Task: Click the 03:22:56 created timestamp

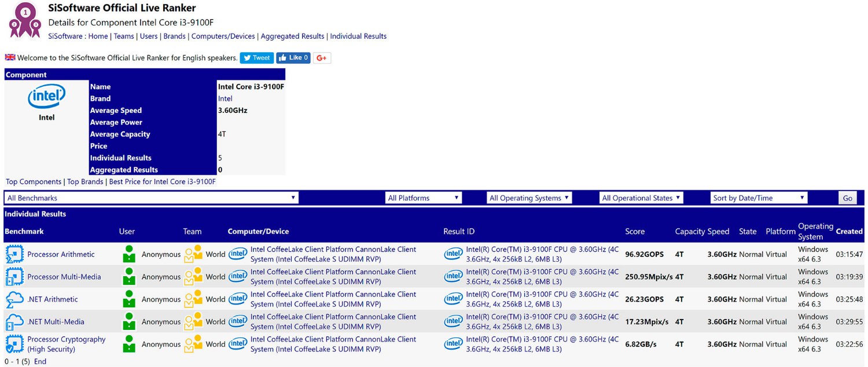Action: (849, 344)
